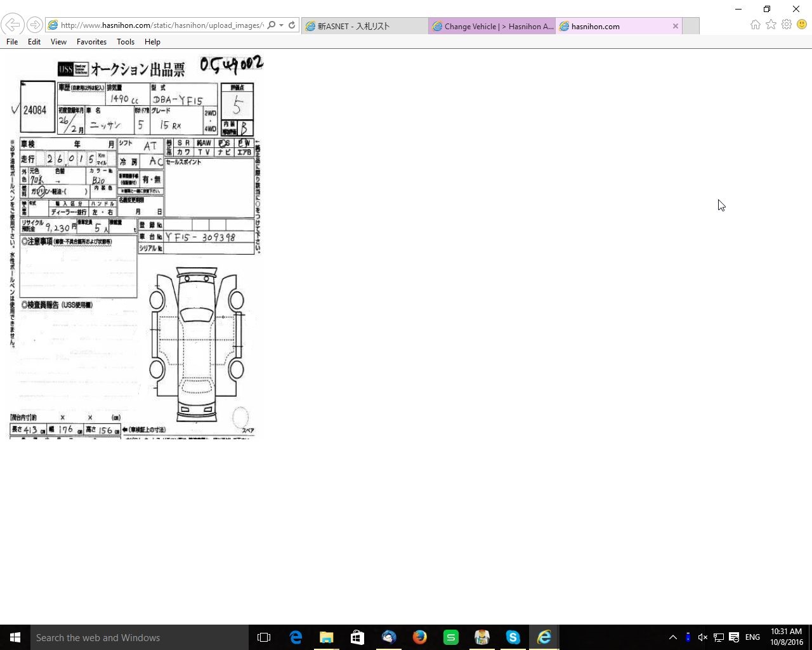The width and height of the screenshot is (812, 650).
Task: Show hidden system tray icons
Action: tap(673, 637)
